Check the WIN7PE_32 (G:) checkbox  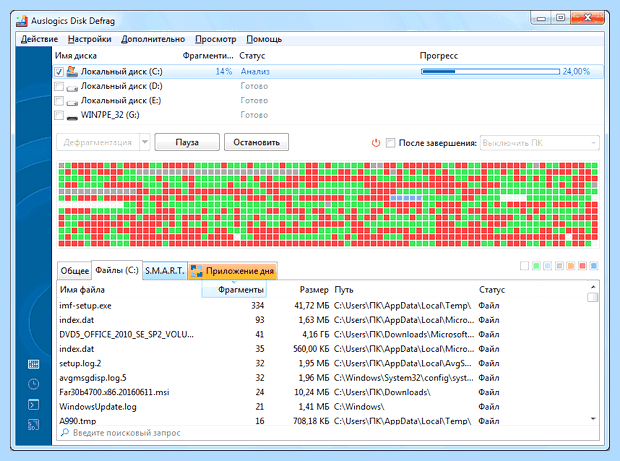click(x=59, y=115)
